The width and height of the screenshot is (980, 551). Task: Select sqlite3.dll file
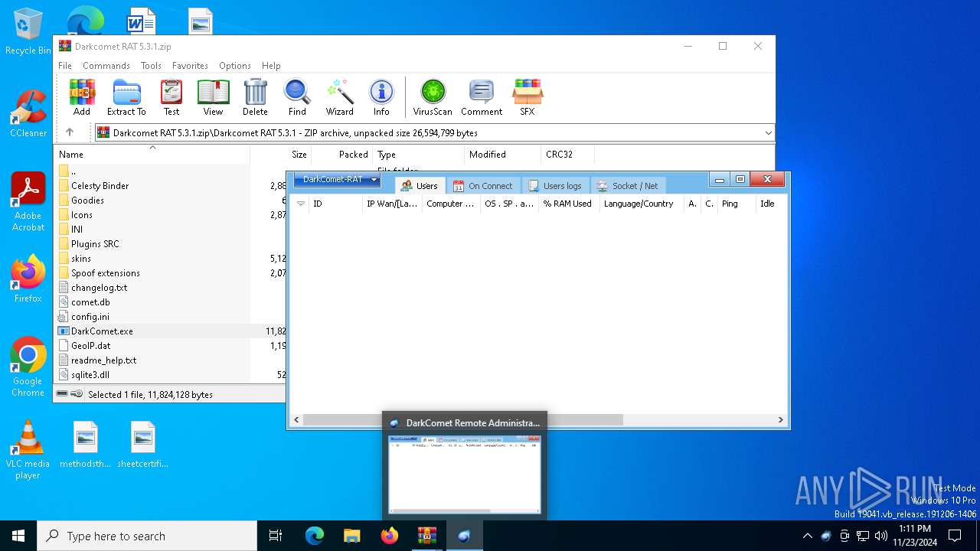point(90,375)
